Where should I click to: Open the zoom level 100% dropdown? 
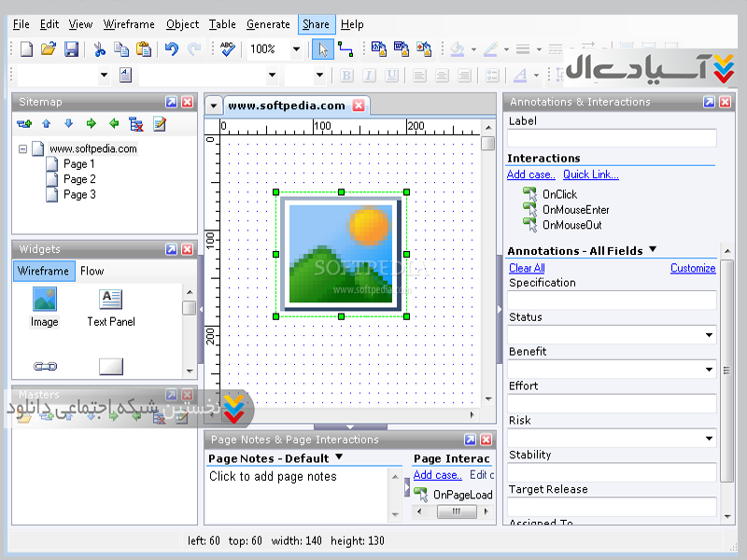click(297, 49)
